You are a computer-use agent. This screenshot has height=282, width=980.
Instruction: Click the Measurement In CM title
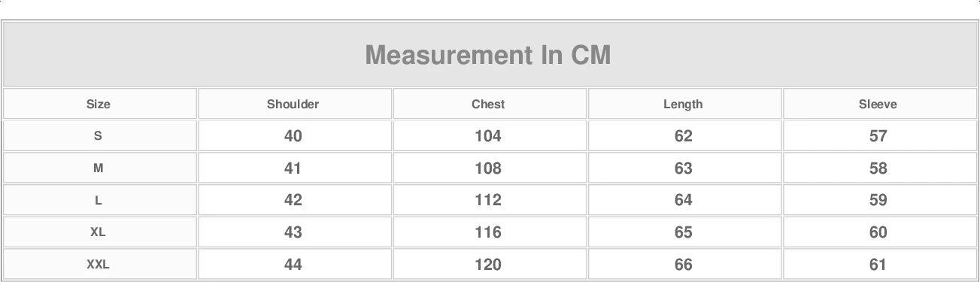[x=488, y=55]
